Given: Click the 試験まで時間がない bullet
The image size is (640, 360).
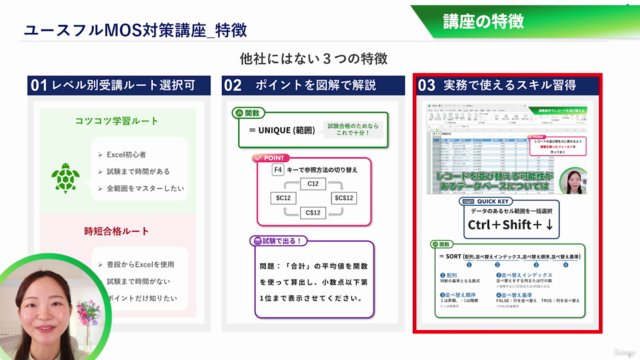Looking at the screenshot, I should pyautogui.click(x=138, y=281).
